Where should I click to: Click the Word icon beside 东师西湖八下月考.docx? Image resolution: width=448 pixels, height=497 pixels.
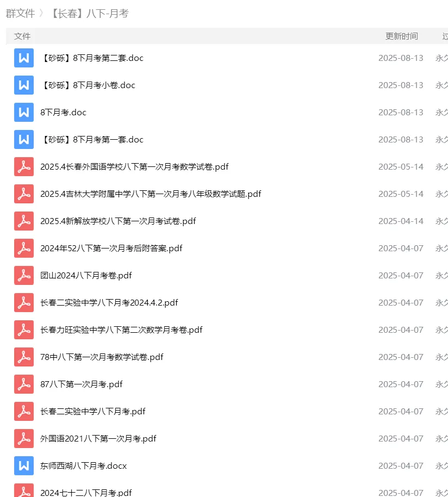24,465
